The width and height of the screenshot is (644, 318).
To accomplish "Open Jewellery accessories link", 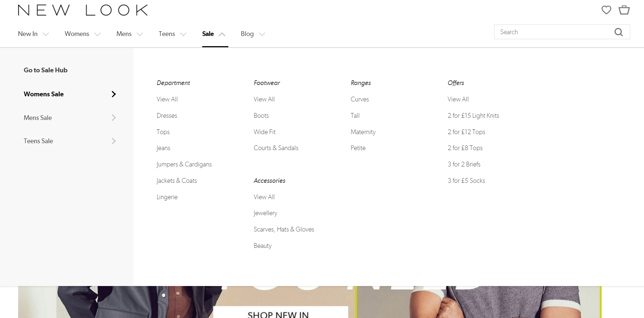I will [x=265, y=213].
